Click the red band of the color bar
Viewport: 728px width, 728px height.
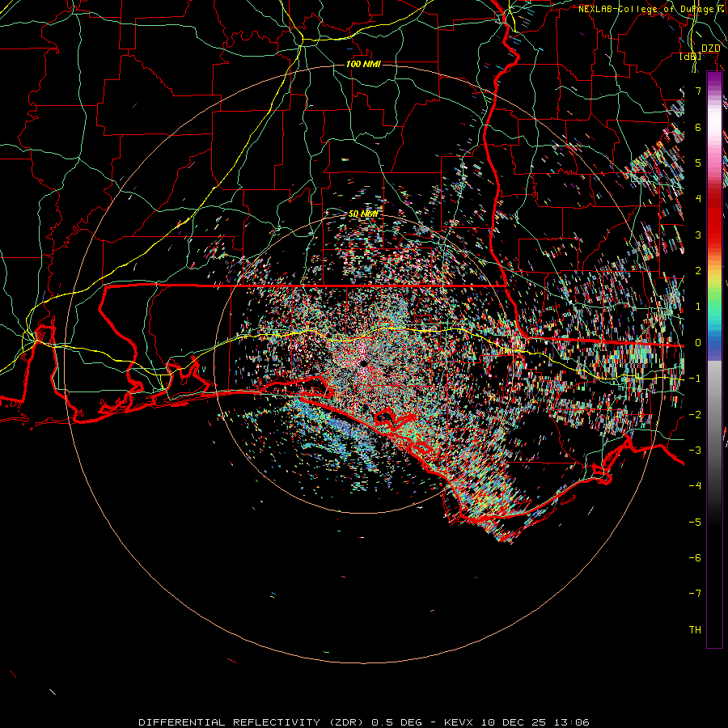point(714,216)
